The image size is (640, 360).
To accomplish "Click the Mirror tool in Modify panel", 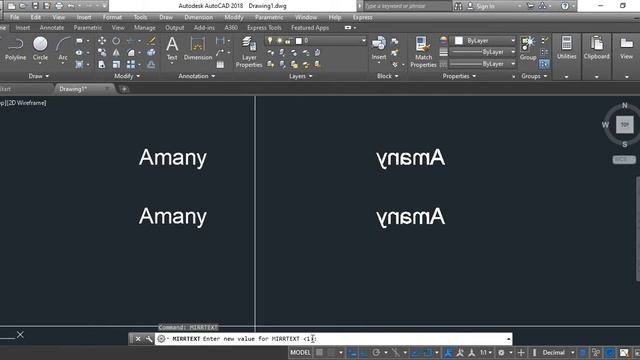I will [116, 53].
